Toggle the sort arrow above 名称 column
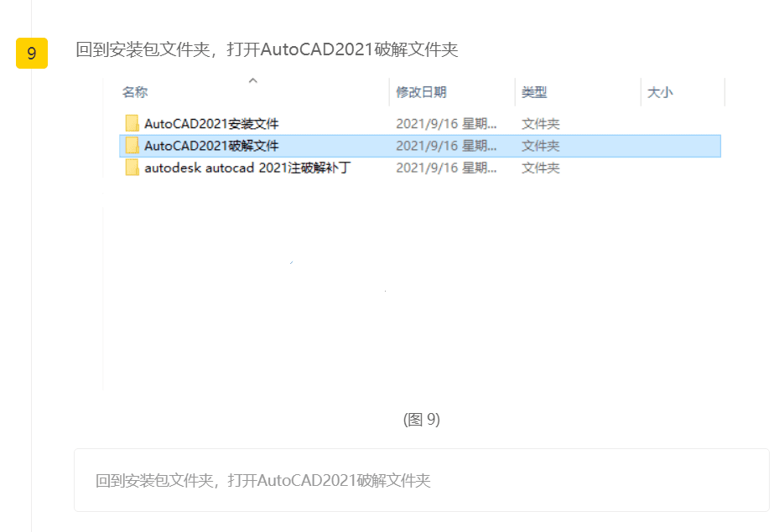The width and height of the screenshot is (779, 532). click(253, 80)
